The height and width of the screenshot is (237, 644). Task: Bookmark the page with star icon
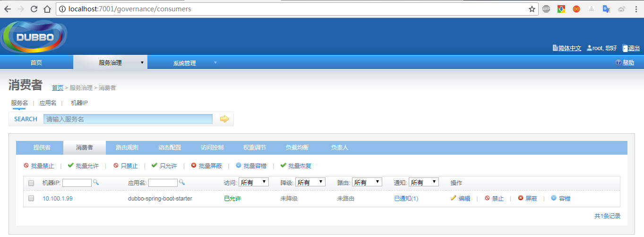coord(532,9)
